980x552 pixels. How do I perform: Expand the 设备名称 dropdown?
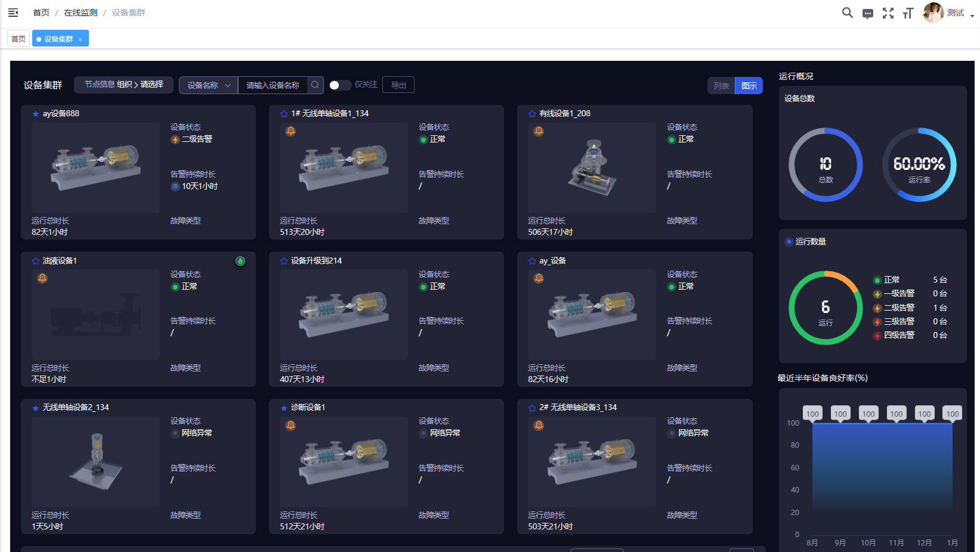click(x=208, y=85)
